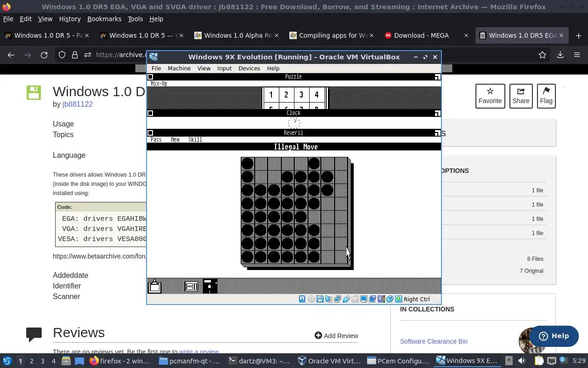Screen dimensions: 588x368
Task: Open the jb881122 uploader link
Action: (78, 104)
